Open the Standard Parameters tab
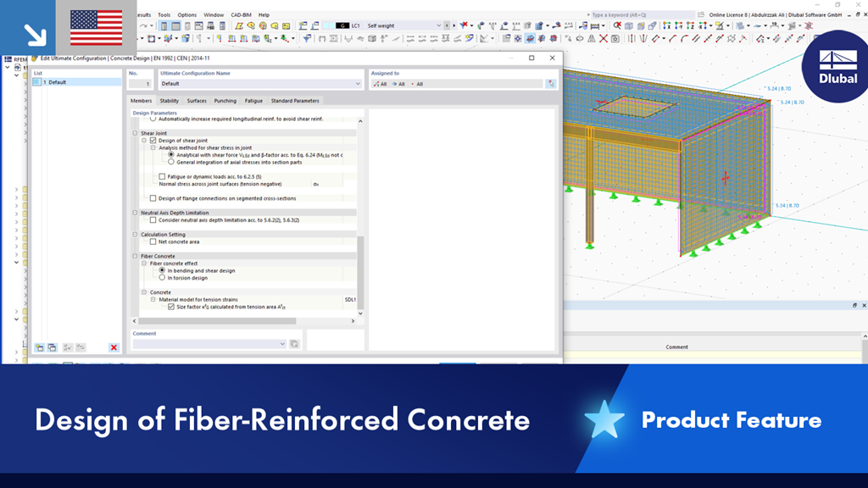 (x=294, y=101)
